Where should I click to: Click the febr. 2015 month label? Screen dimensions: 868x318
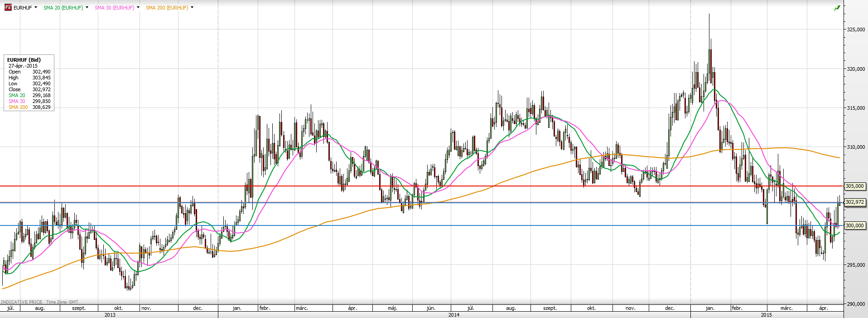pyautogui.click(x=737, y=308)
